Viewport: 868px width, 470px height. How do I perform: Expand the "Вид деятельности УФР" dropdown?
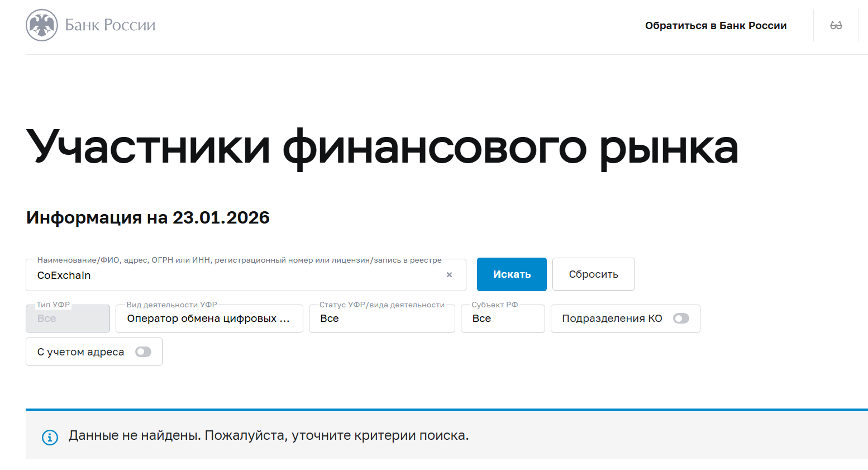pyautogui.click(x=209, y=319)
